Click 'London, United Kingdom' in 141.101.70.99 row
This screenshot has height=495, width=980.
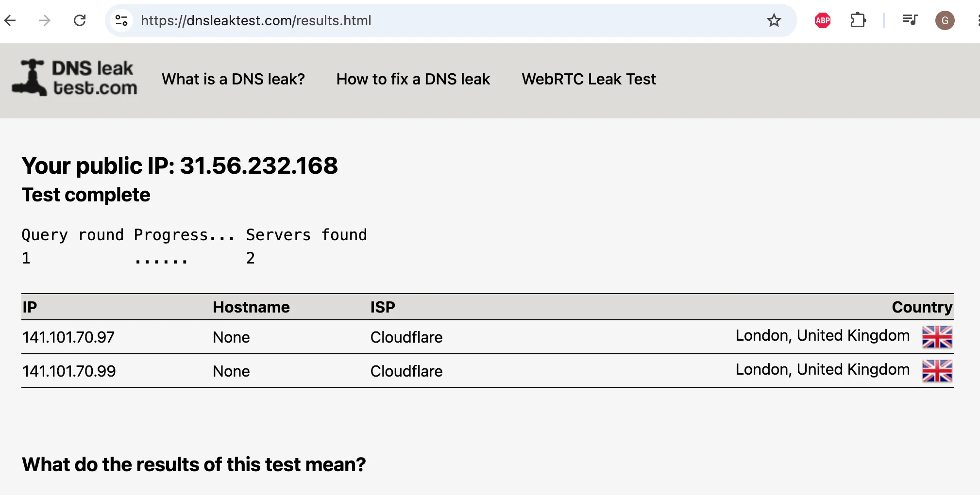click(823, 369)
